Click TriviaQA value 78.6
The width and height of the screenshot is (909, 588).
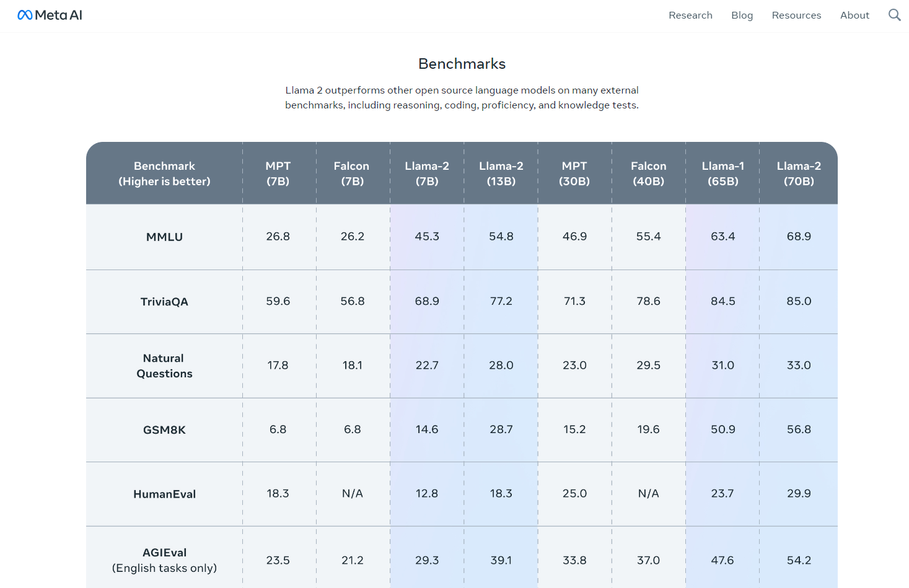(649, 301)
